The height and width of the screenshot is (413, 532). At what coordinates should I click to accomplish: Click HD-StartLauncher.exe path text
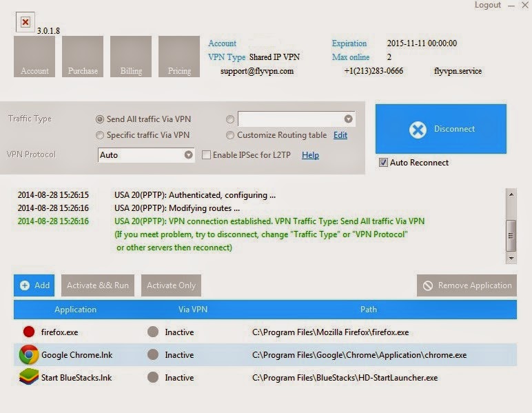coord(345,378)
